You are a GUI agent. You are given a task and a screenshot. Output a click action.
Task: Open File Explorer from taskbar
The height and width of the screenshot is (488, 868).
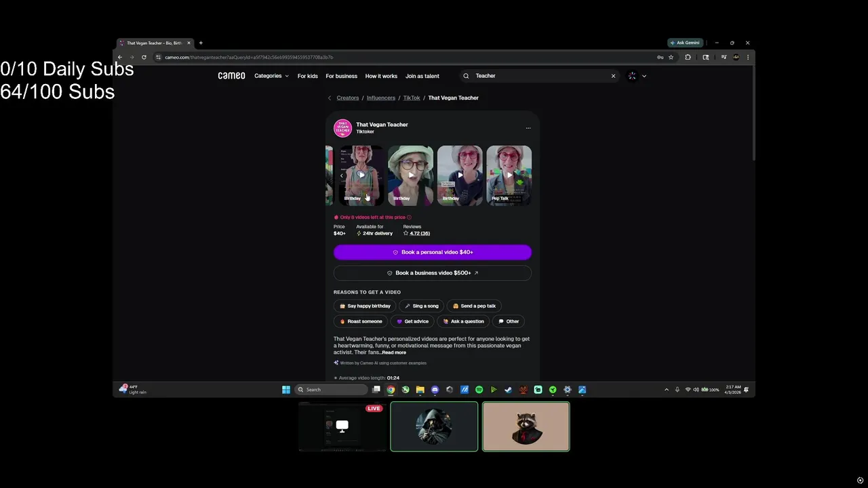[420, 390]
